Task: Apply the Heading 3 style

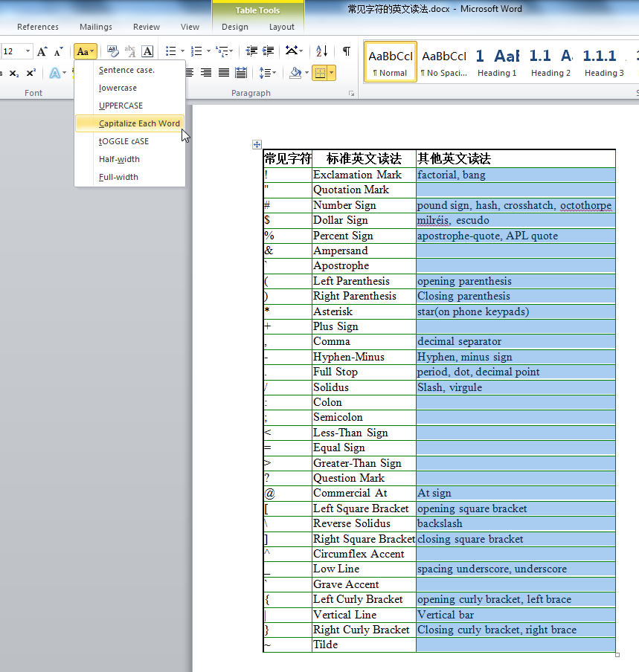Action: [604, 62]
